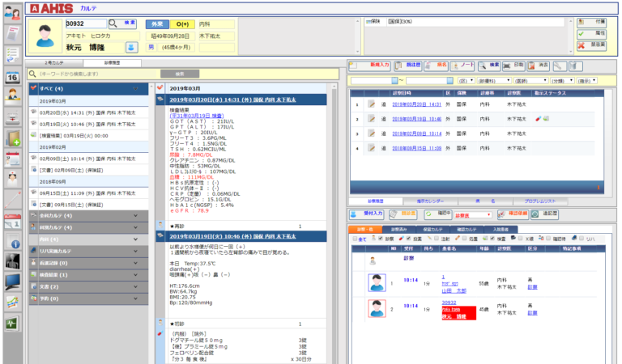Click the calendar icon in left sidebar
This screenshot has width=622, height=364.
[12, 77]
